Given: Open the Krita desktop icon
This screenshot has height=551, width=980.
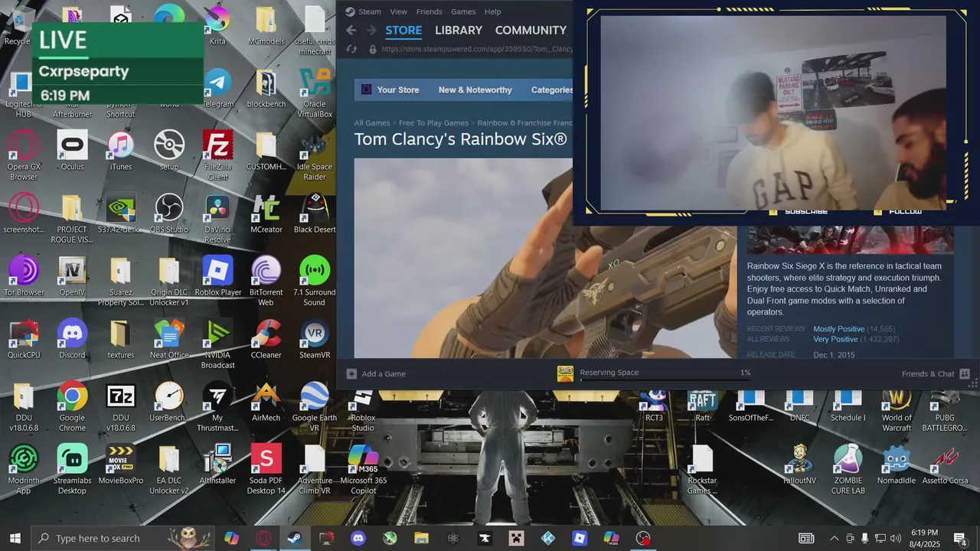Looking at the screenshot, I should [217, 25].
